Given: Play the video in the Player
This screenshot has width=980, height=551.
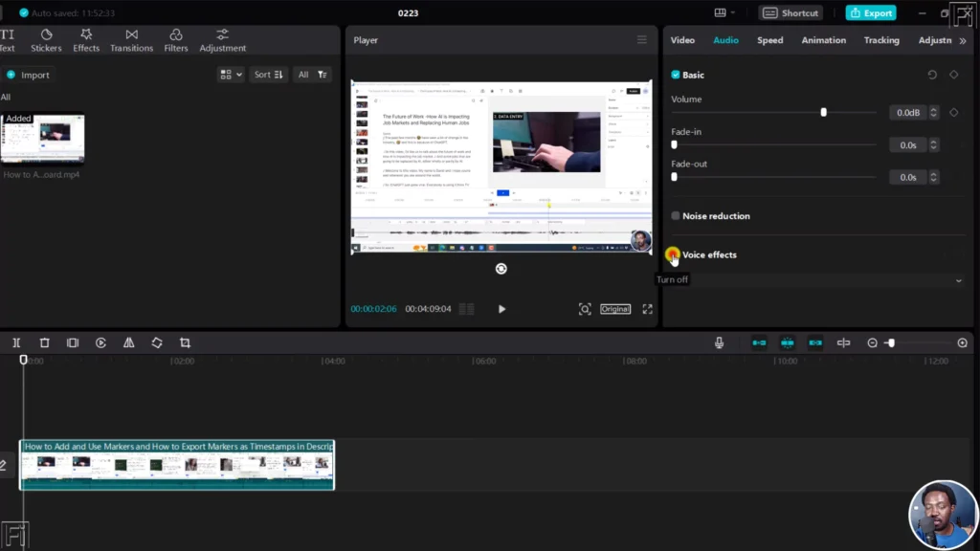Looking at the screenshot, I should tap(501, 309).
